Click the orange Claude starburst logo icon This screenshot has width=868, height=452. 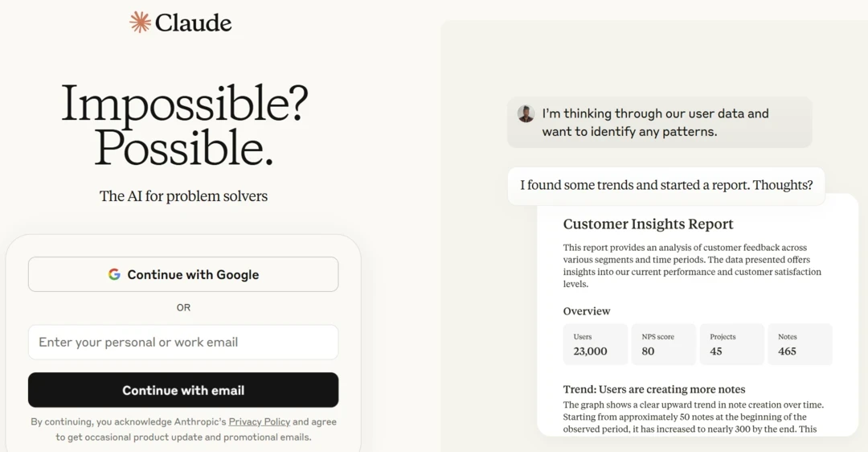tap(141, 23)
